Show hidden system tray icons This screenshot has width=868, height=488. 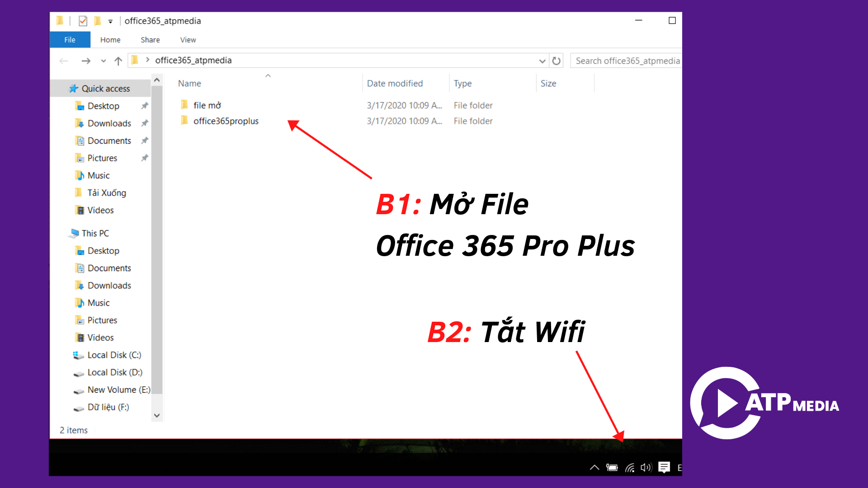[x=594, y=468]
